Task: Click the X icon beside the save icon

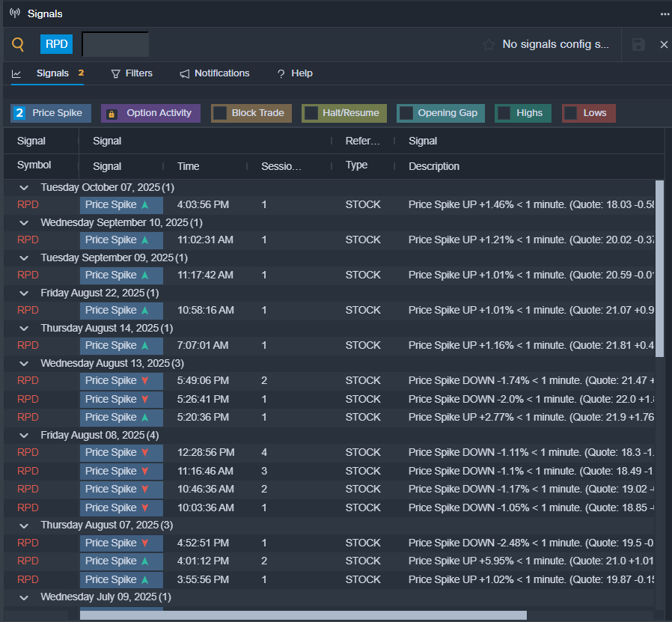Action: (664, 45)
